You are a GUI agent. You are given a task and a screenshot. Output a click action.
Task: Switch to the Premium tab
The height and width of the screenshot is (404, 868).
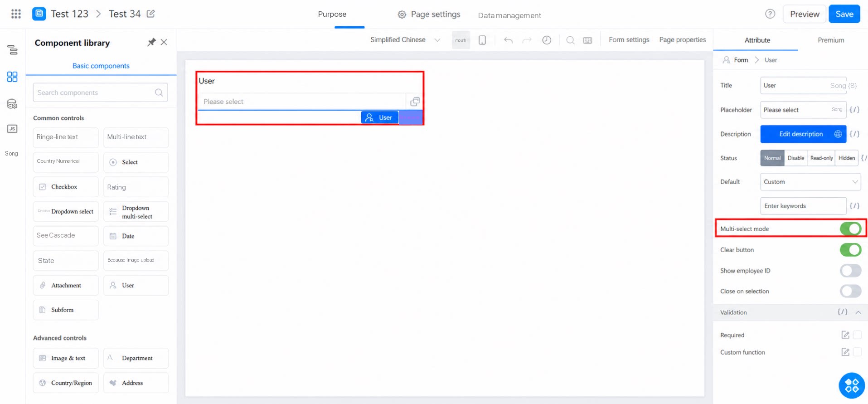tap(831, 40)
